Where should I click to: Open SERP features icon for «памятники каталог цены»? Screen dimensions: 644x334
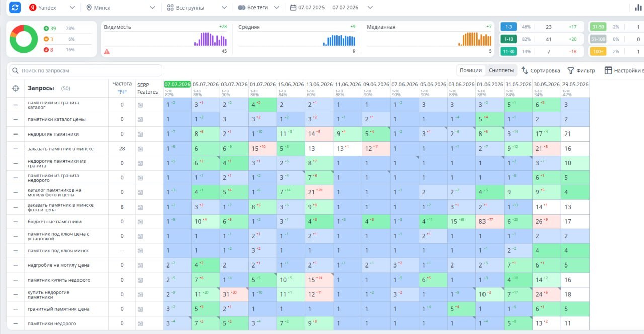point(140,119)
